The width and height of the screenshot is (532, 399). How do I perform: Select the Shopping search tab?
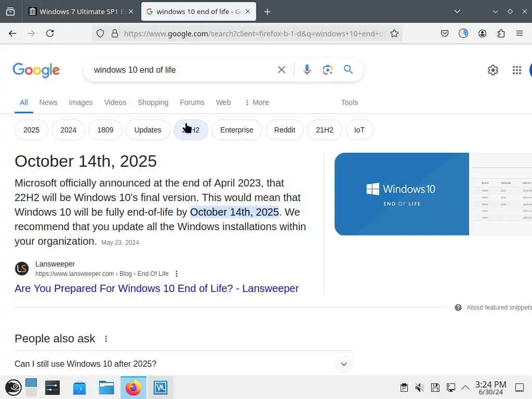(x=153, y=102)
